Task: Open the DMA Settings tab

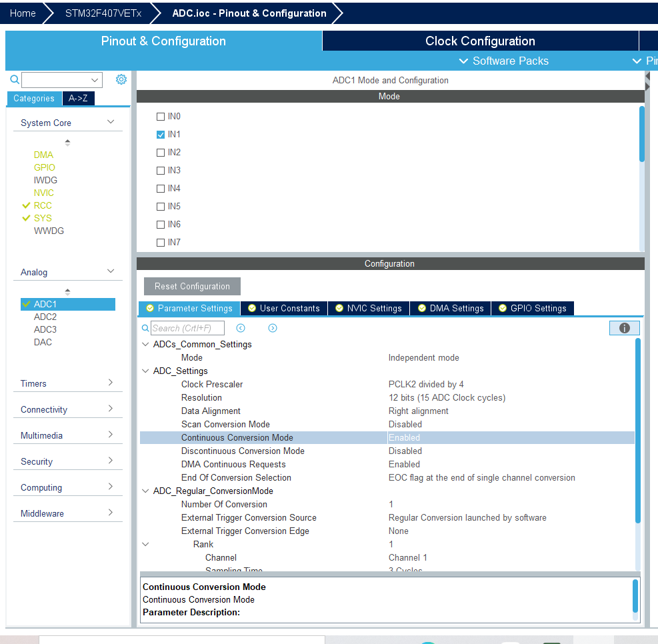Action: point(451,309)
